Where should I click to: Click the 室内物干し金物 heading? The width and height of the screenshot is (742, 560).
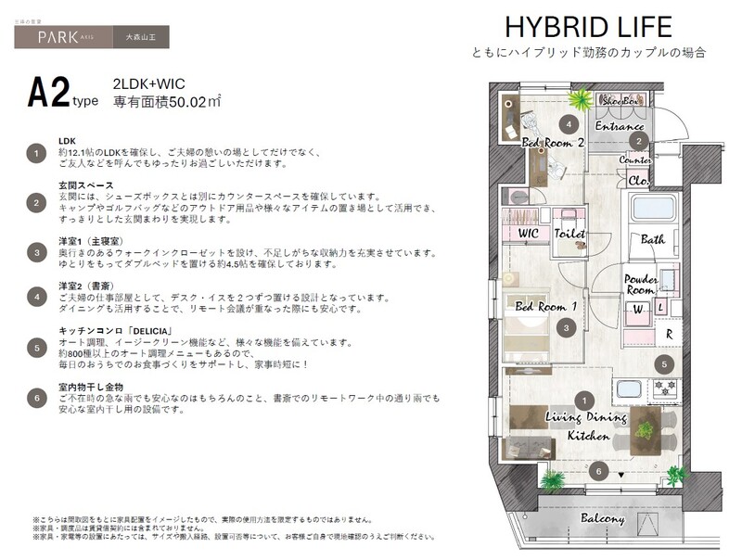click(91, 387)
